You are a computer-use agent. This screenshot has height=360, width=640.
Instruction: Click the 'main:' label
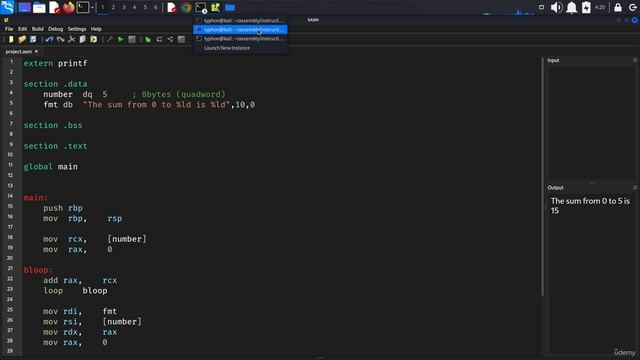36,198
